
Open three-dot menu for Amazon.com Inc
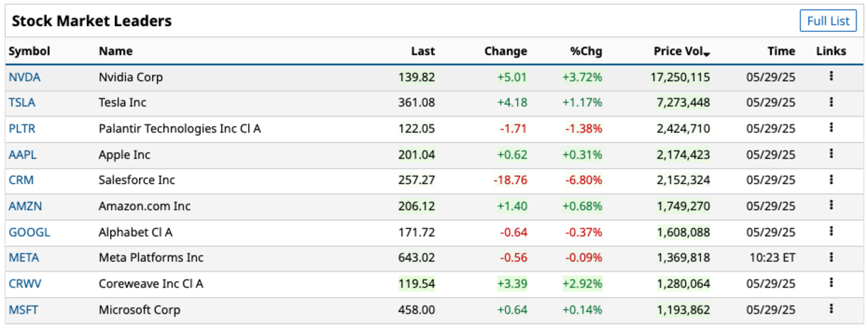[831, 206]
